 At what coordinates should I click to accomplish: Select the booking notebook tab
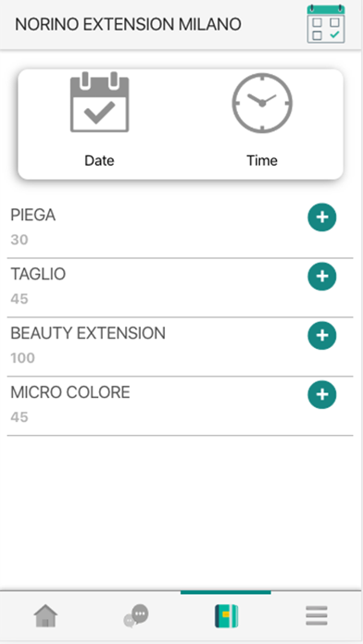point(227,616)
